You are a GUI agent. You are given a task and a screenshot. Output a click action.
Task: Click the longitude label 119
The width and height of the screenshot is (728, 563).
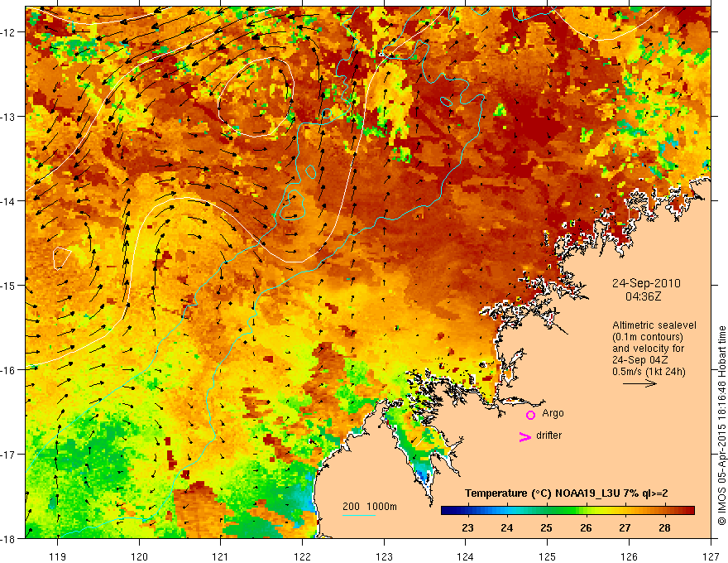click(x=58, y=556)
